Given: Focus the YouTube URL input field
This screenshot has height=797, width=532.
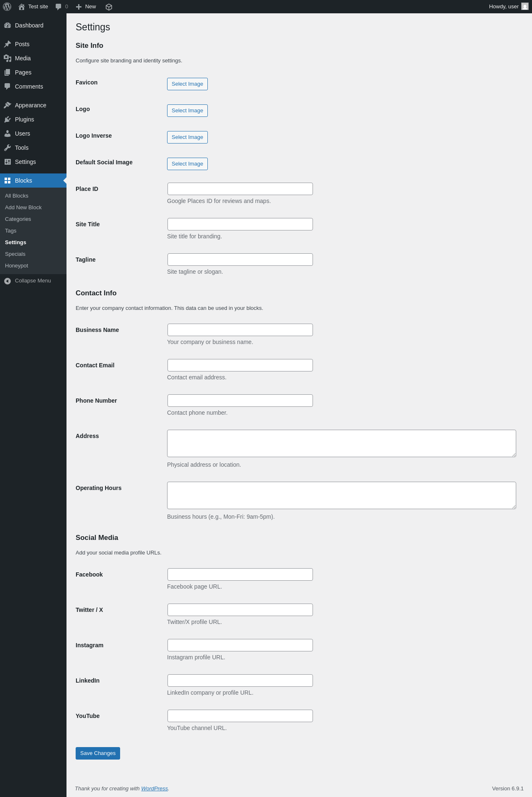Looking at the screenshot, I should pyautogui.click(x=240, y=716).
